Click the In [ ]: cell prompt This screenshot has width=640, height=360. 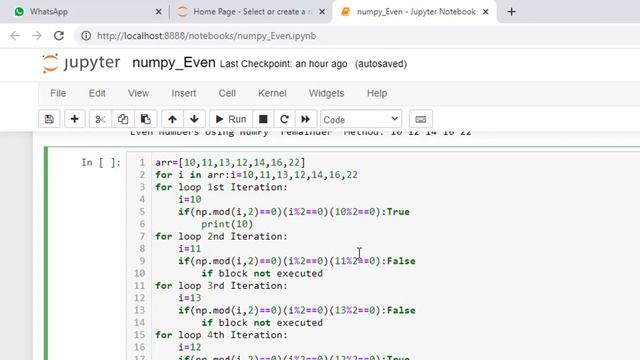101,162
